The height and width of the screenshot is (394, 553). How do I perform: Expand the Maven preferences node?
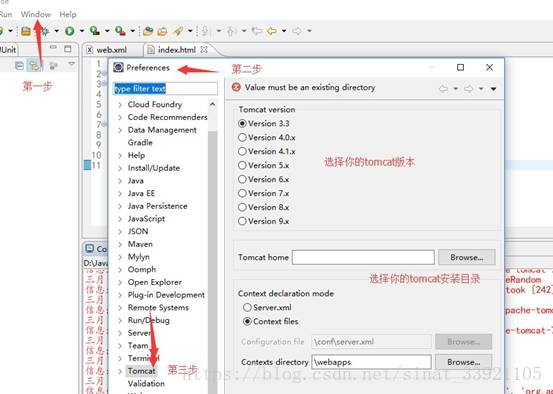(120, 244)
